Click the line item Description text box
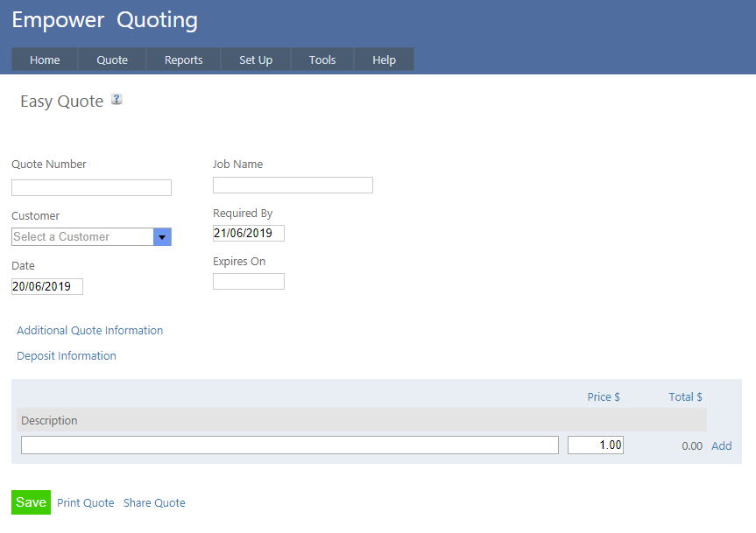Screen dimensions: 756x533 [x=289, y=445]
